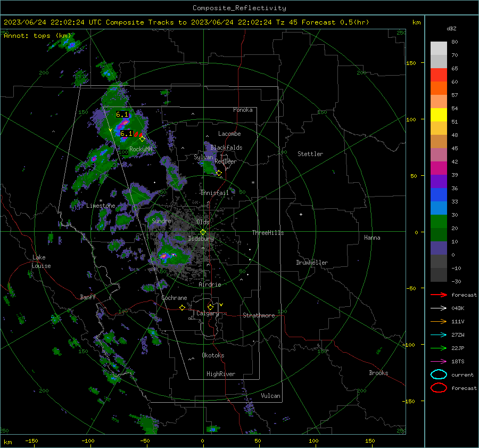Image resolution: width=479 pixels, height=448 pixels.
Task: Click the small red forecast ellipses near RockyMH
Action: coord(138,134)
